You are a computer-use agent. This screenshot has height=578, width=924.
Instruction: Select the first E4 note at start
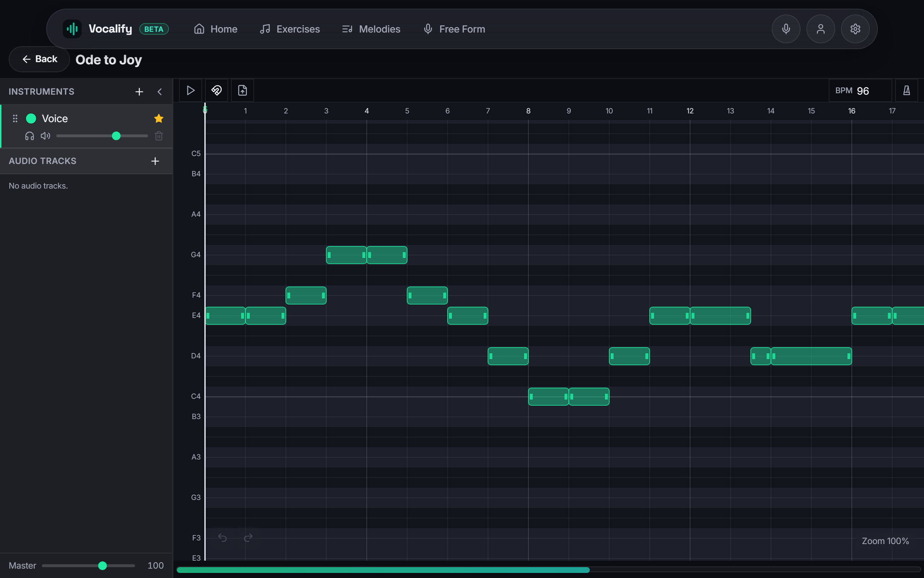click(225, 316)
